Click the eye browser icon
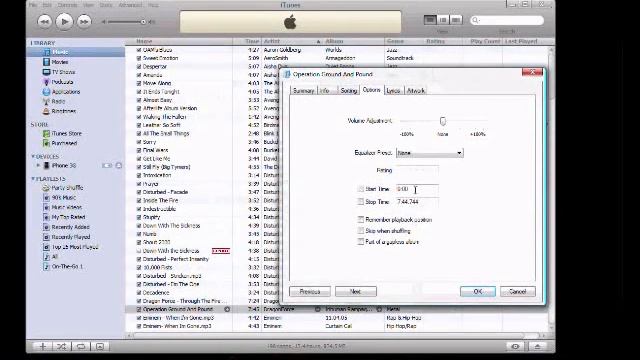 pos(516,347)
